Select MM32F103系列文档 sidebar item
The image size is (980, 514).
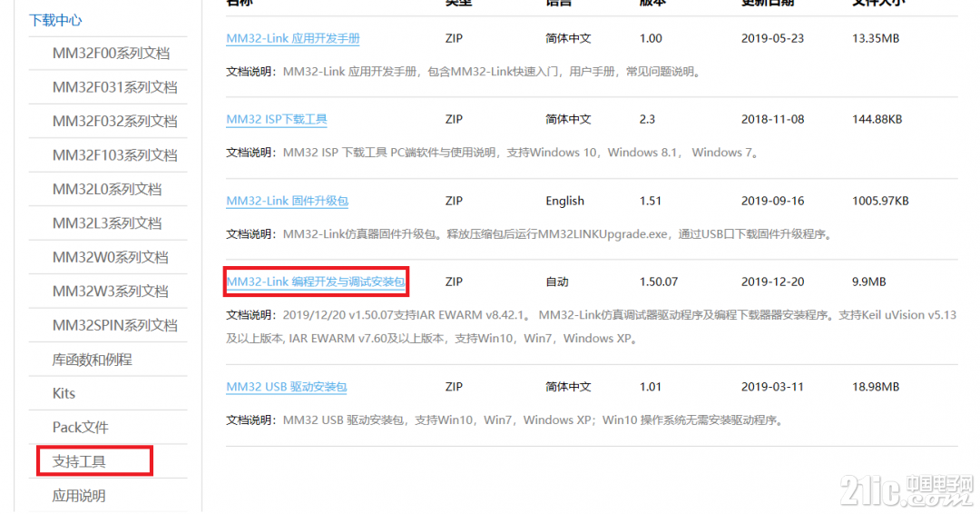114,155
